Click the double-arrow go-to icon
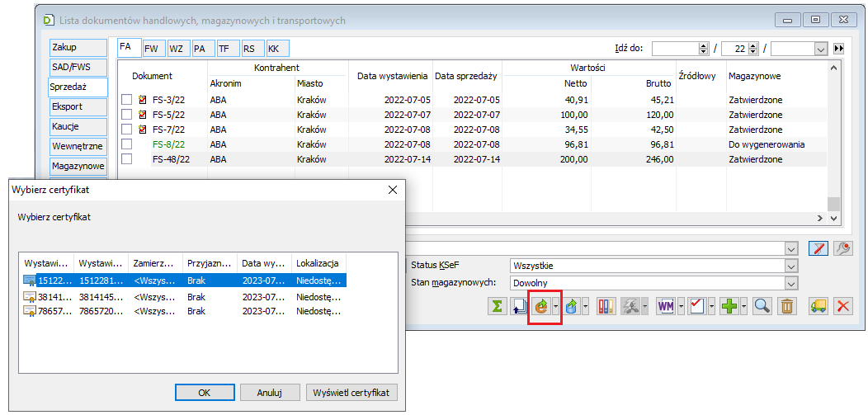Image resolution: width=868 pixels, height=415 pixels. [838, 49]
